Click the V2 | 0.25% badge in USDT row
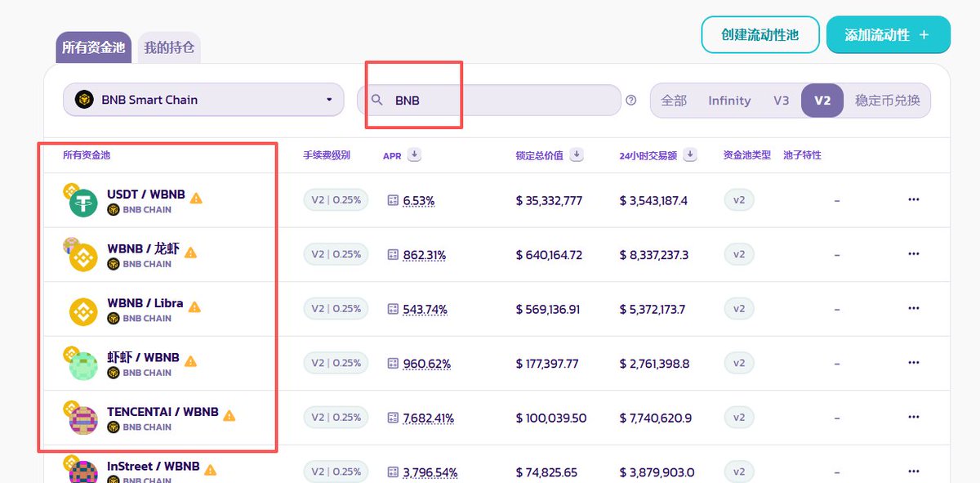The image size is (980, 483). point(336,199)
